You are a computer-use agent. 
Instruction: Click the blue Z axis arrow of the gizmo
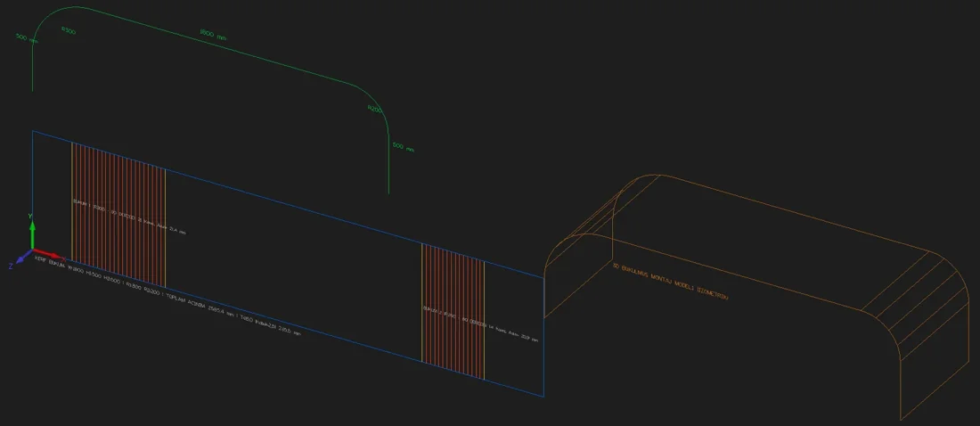(24, 257)
